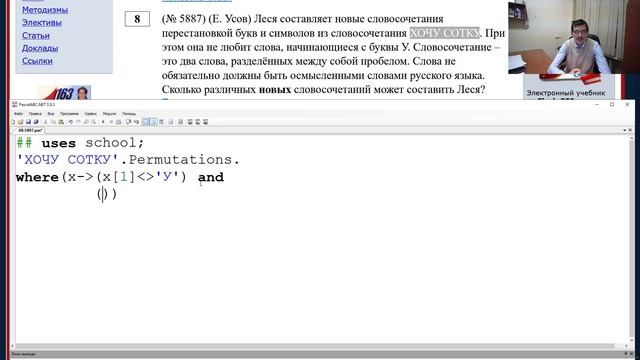The image size is (640, 360).
Task: Run the program with the play icon
Action: (103, 122)
